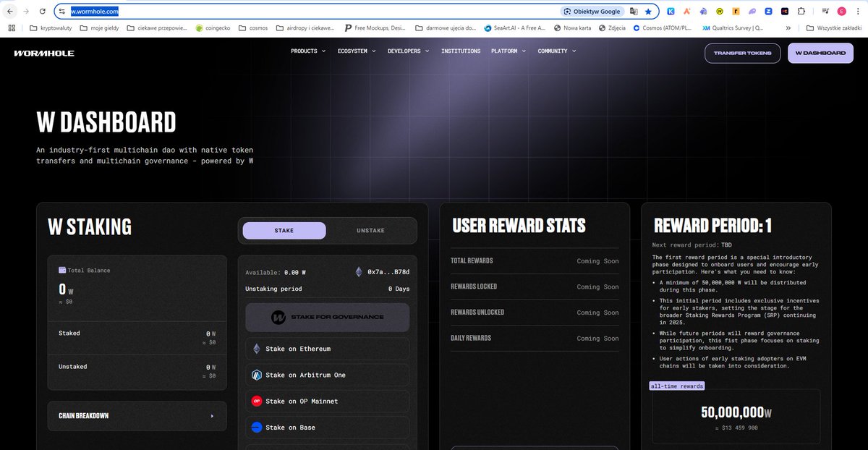The height and width of the screenshot is (450, 868).
Task: Select Stake on Arbitrum One option
Action: [327, 375]
